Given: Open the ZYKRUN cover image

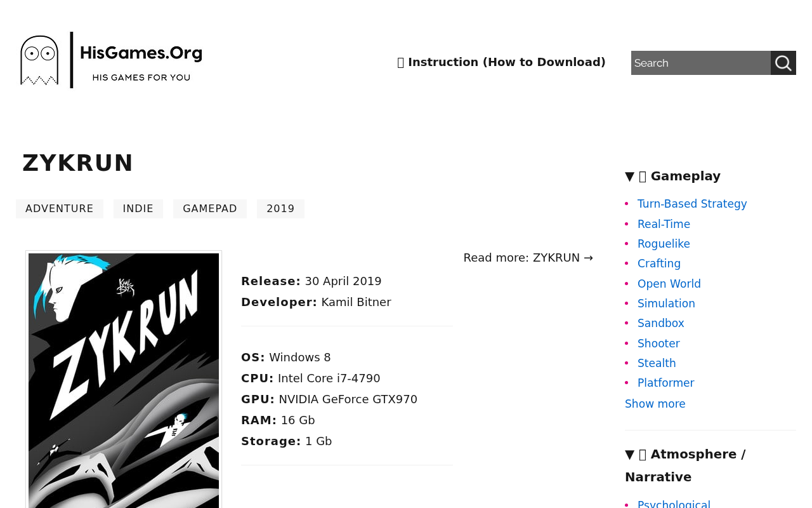Looking at the screenshot, I should click(124, 380).
